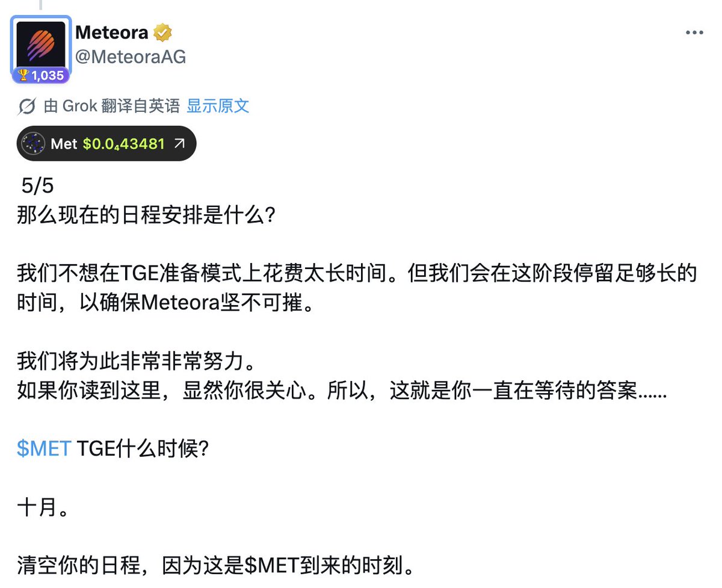Screen dimensions: 722x588
Task: Click the 由 Grok 翻译自英语 label
Action: 112,107
